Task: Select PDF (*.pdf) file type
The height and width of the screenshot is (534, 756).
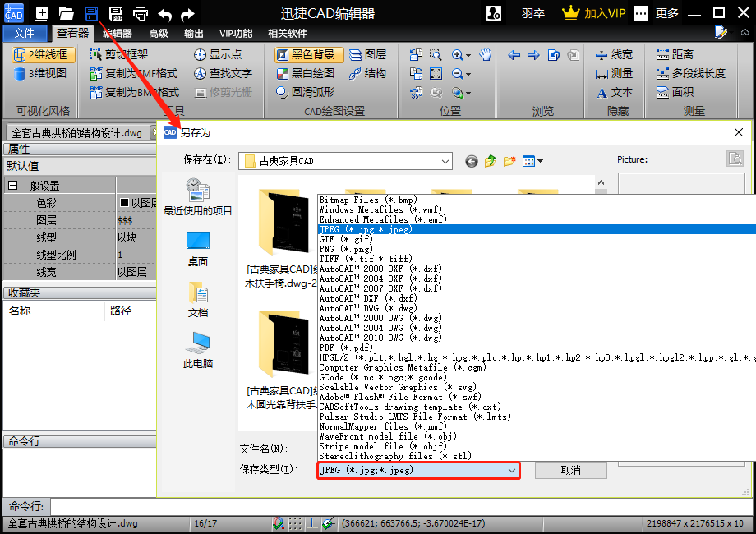Action: [537, 348]
